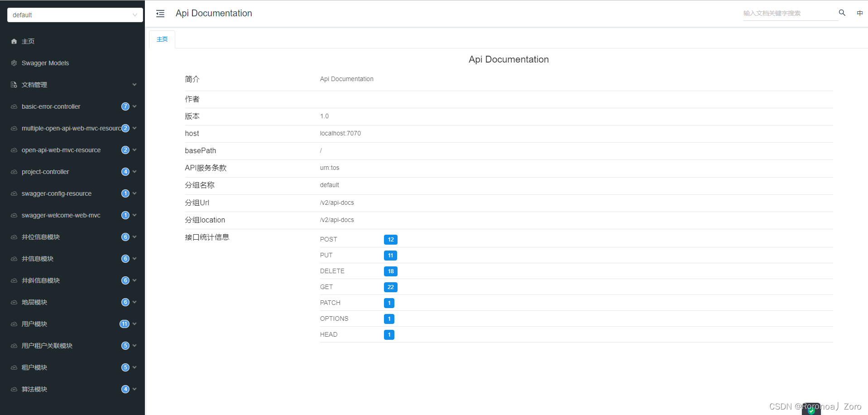Image resolution: width=868 pixels, height=415 pixels.
Task: Switch language with the 中 icon
Action: (x=860, y=13)
